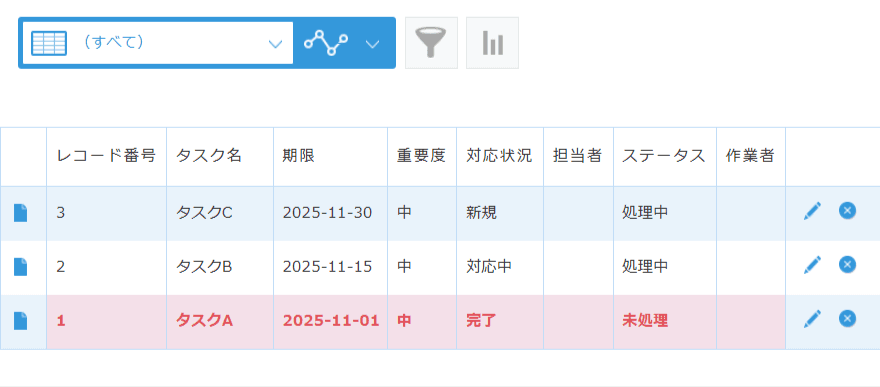
Task: Select the タスクB task name cell
Action: click(x=220, y=267)
